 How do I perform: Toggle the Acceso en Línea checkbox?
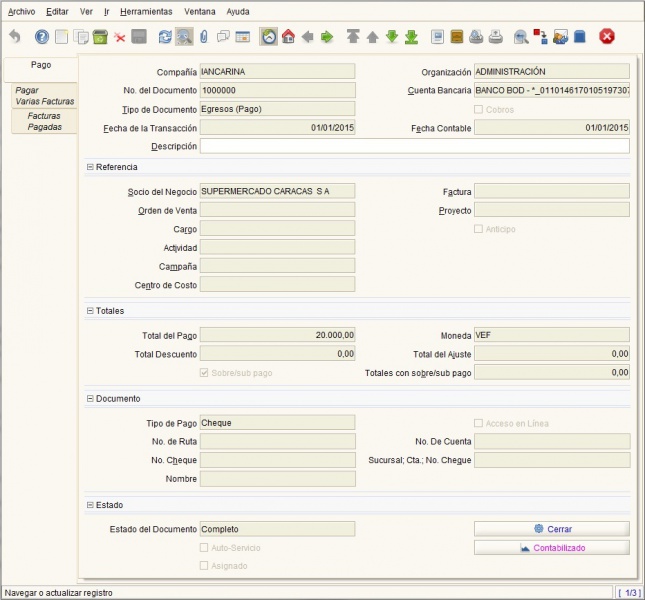(x=479, y=423)
